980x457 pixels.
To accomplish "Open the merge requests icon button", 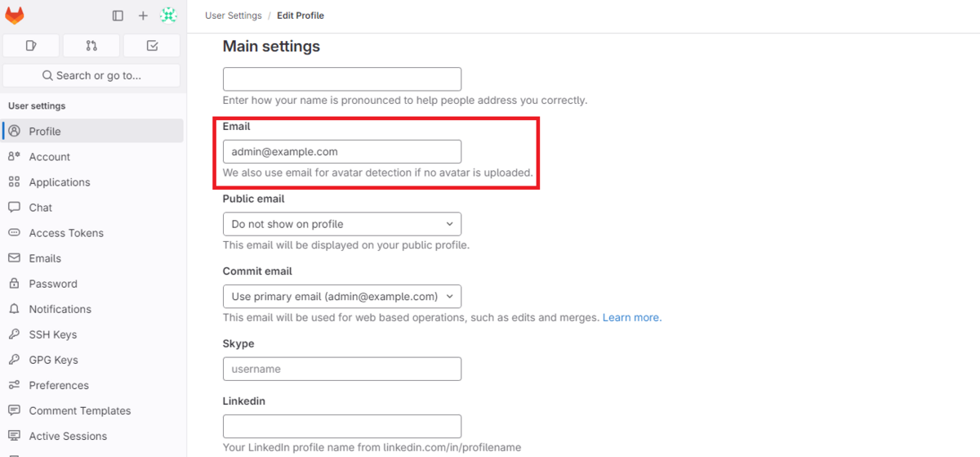I will pos(91,46).
